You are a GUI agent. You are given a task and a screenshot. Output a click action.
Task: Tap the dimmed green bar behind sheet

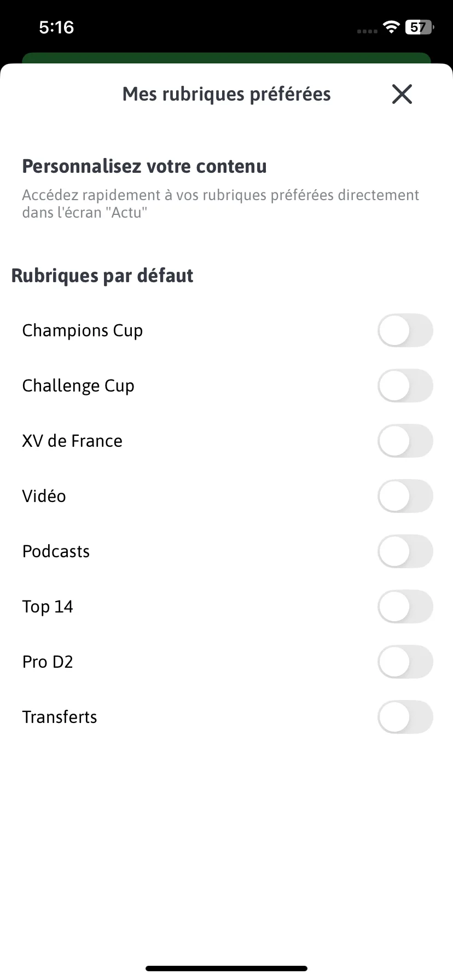click(226, 57)
